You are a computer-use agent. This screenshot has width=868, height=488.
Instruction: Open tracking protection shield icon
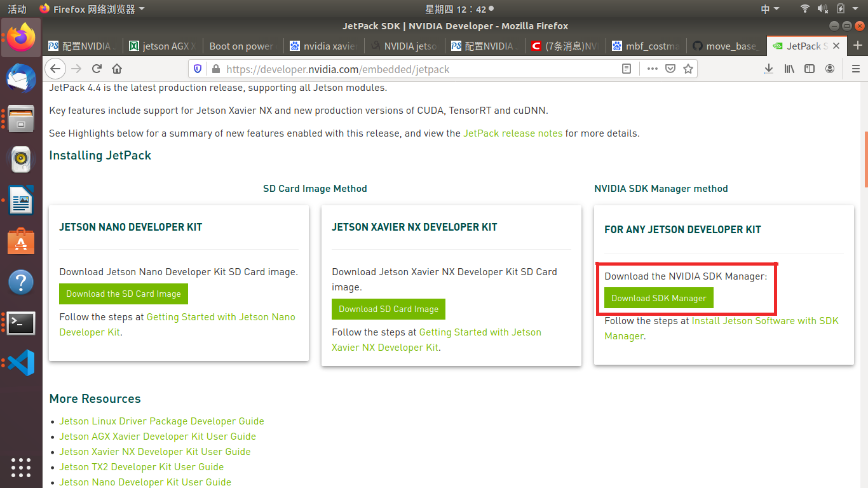click(x=198, y=69)
